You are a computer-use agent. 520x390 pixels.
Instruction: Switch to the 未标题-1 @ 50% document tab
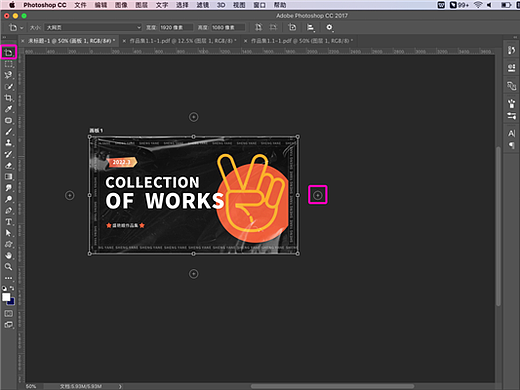(71, 41)
